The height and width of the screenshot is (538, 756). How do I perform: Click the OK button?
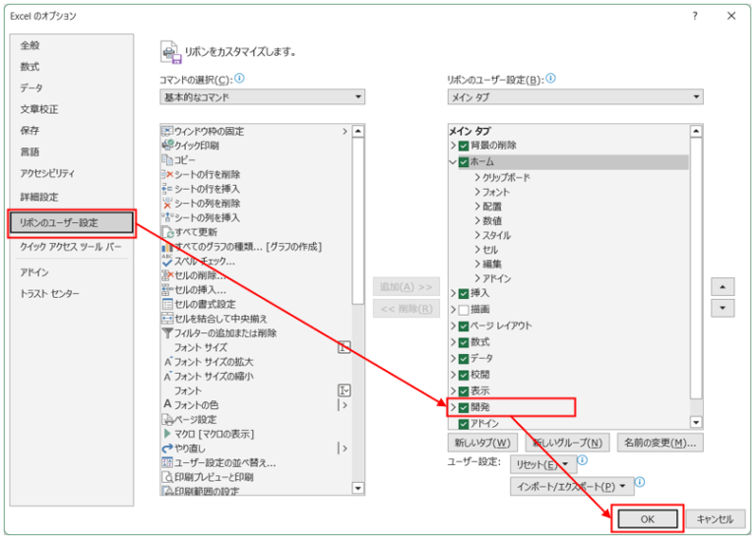pyautogui.click(x=647, y=519)
